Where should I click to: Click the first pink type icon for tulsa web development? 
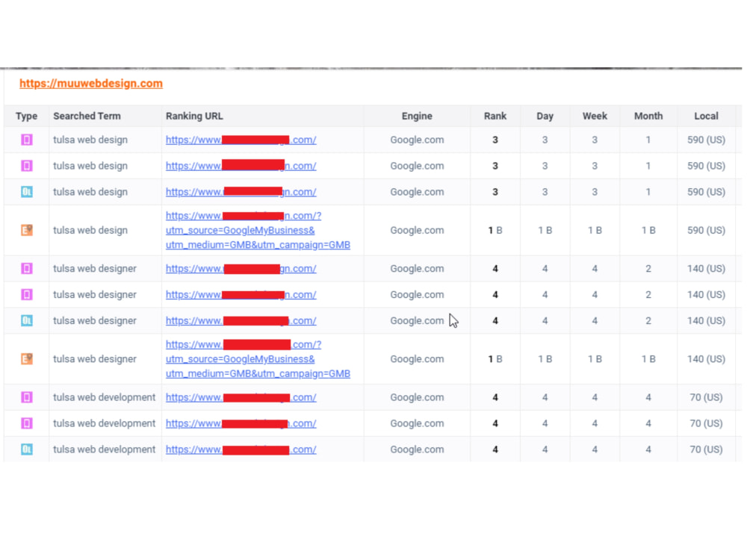coord(27,397)
